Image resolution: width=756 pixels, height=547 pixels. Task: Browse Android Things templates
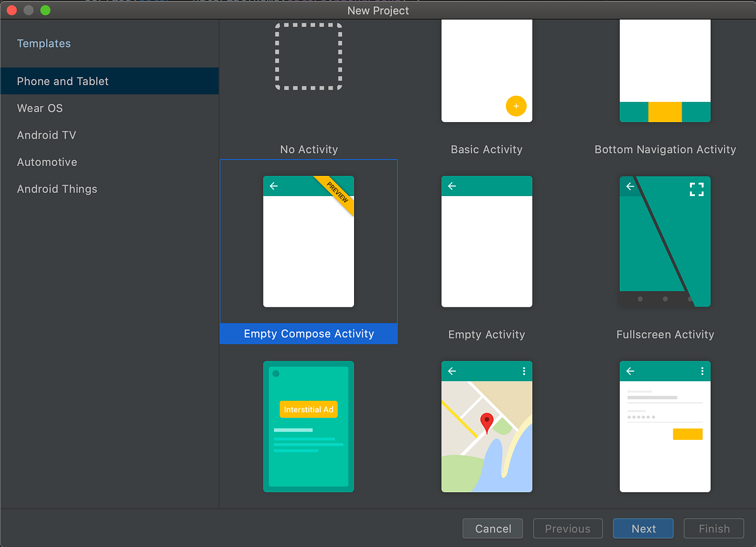[x=57, y=188]
